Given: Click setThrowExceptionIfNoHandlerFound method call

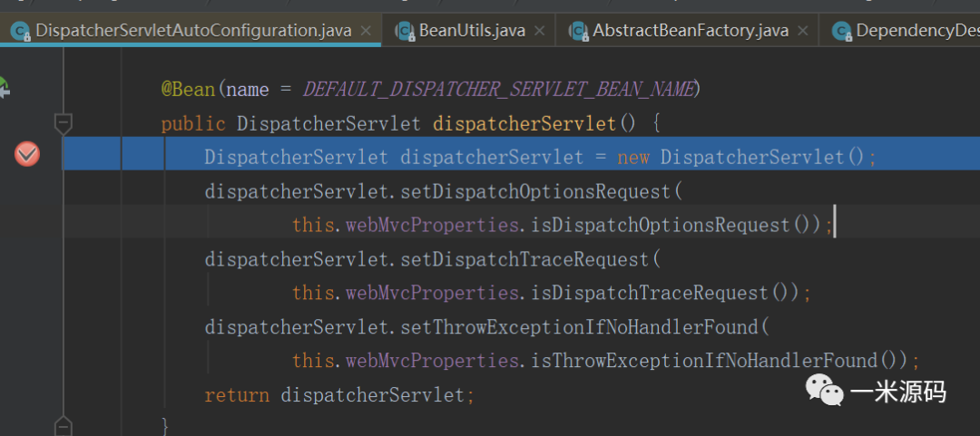Looking at the screenshot, I should pyautogui.click(x=579, y=326).
